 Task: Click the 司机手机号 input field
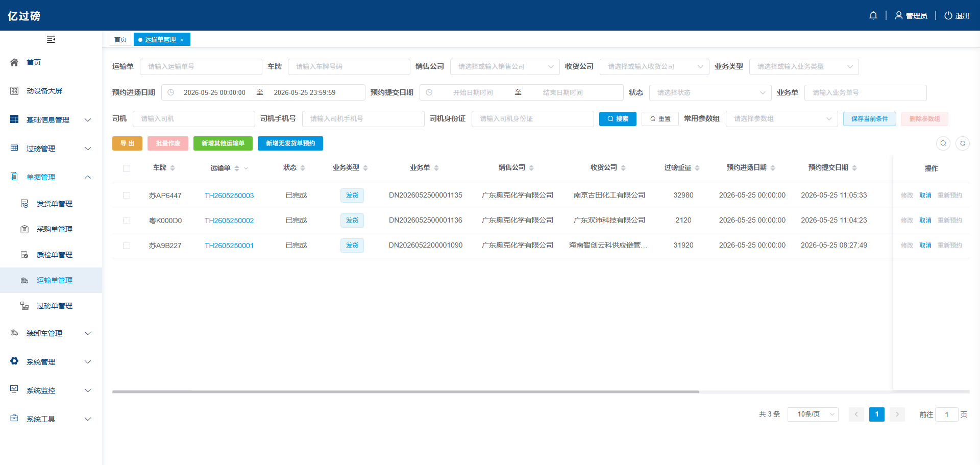click(363, 119)
